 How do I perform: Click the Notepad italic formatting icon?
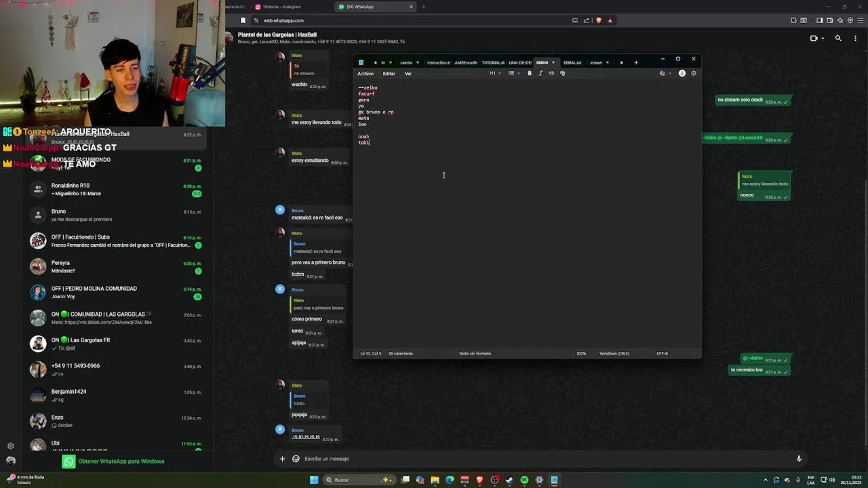pyautogui.click(x=540, y=73)
